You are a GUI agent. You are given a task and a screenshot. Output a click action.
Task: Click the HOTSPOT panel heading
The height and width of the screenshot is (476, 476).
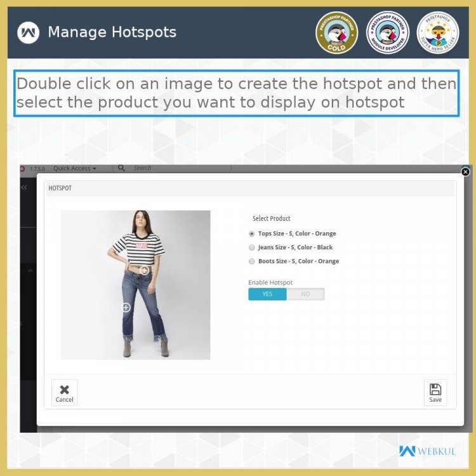(x=60, y=188)
